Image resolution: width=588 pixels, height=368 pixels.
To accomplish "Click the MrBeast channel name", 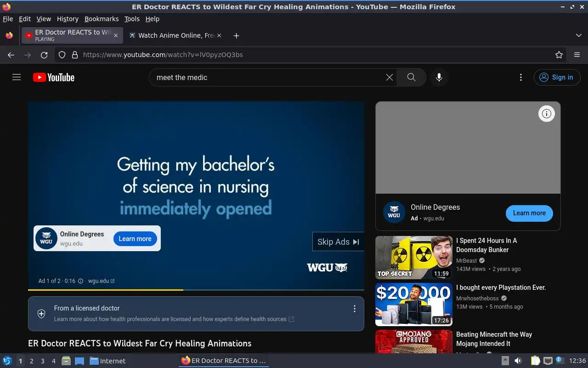I will click(467, 260).
